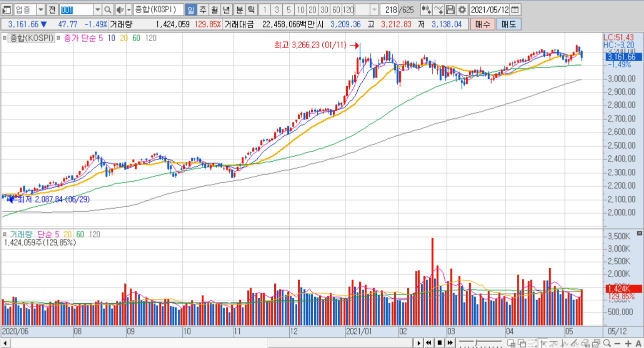
Task: Click the add indicator line icon
Action: coord(438,9)
